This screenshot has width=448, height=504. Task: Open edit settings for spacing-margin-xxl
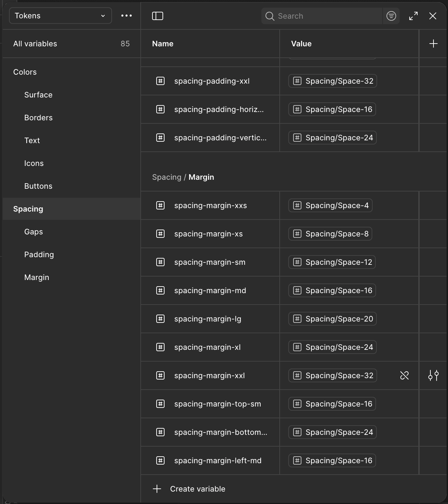click(x=433, y=375)
